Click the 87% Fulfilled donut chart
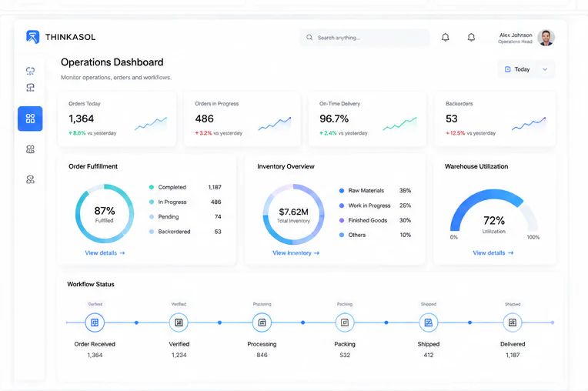 tap(105, 214)
